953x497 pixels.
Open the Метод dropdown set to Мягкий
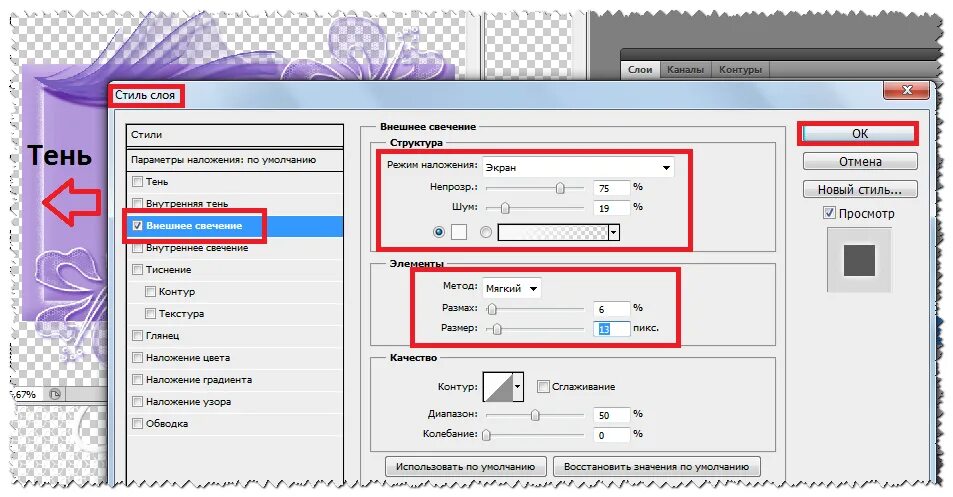[x=512, y=289]
